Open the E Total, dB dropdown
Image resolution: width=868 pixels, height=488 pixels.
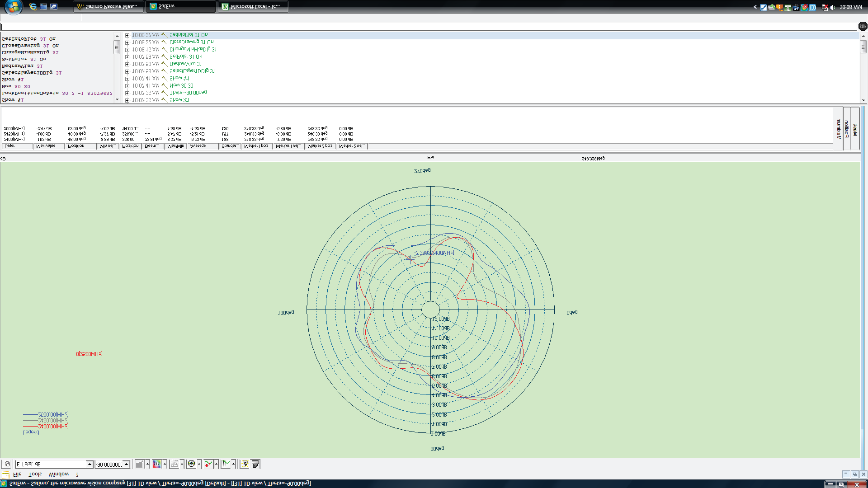pyautogui.click(x=90, y=465)
